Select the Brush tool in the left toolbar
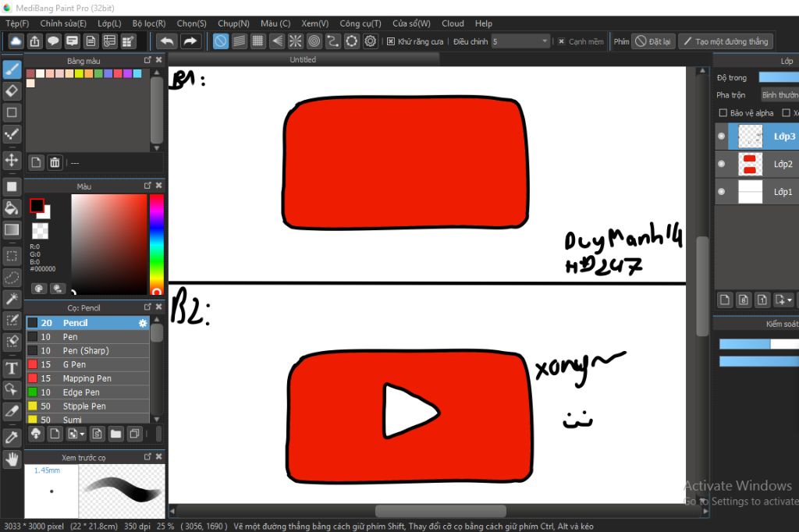Viewport: 799px width, 532px height. [x=12, y=69]
